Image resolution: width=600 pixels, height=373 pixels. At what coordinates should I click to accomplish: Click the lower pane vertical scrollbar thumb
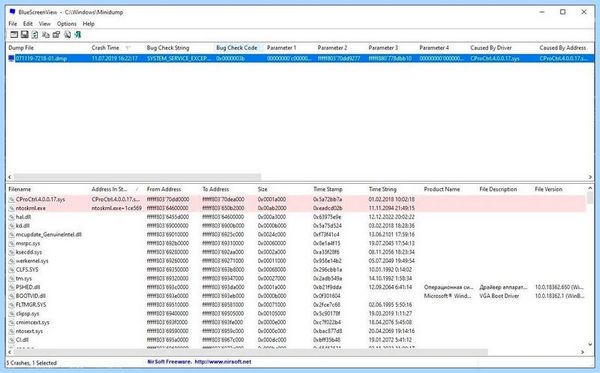590,198
